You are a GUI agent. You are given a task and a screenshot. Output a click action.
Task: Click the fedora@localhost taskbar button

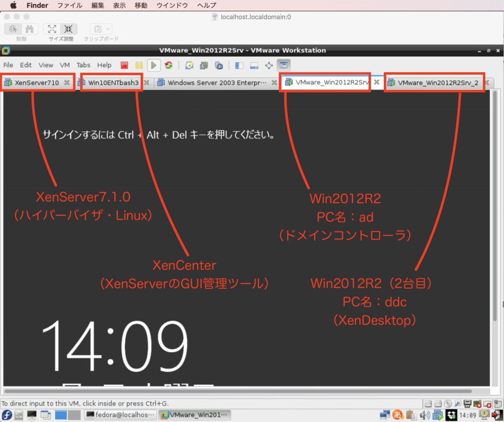pos(121,415)
